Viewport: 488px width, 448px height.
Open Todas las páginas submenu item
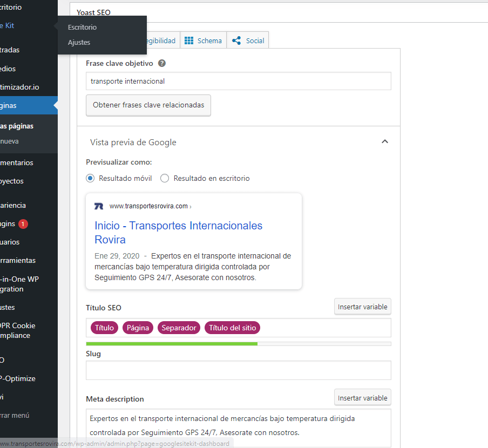tap(29, 126)
